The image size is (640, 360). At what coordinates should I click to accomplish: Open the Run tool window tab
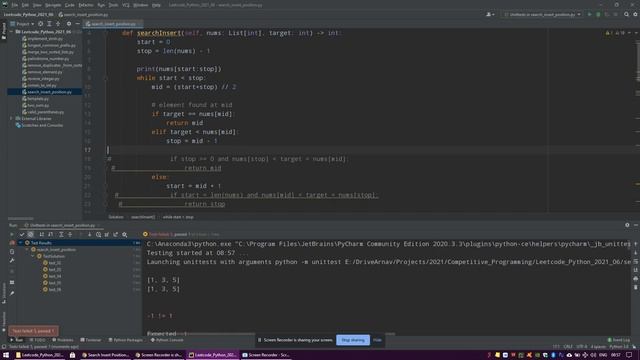(17, 340)
